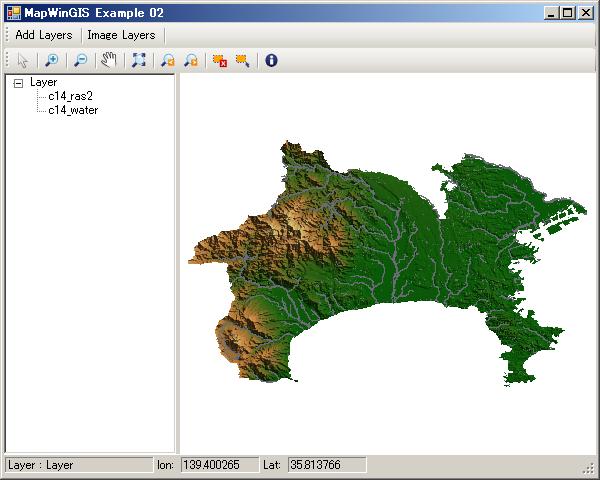Image resolution: width=600 pixels, height=480 pixels.
Task: Go to next zoom view
Action: tap(190, 60)
